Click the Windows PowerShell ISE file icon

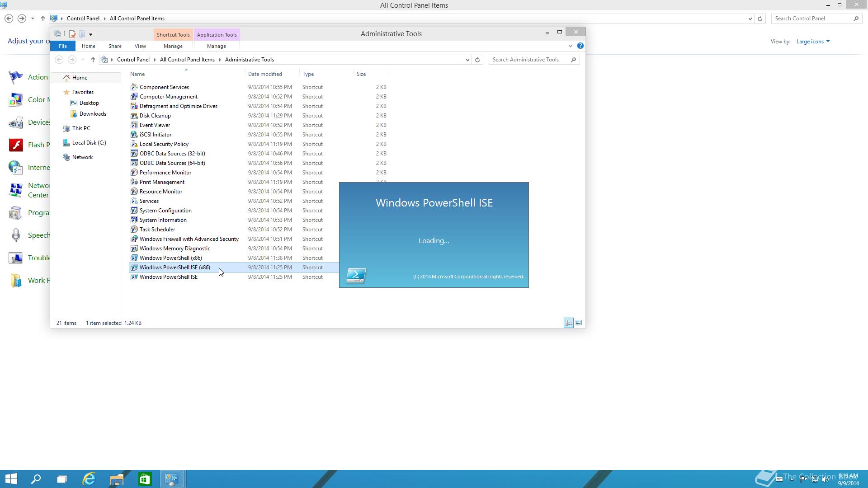[x=134, y=277]
